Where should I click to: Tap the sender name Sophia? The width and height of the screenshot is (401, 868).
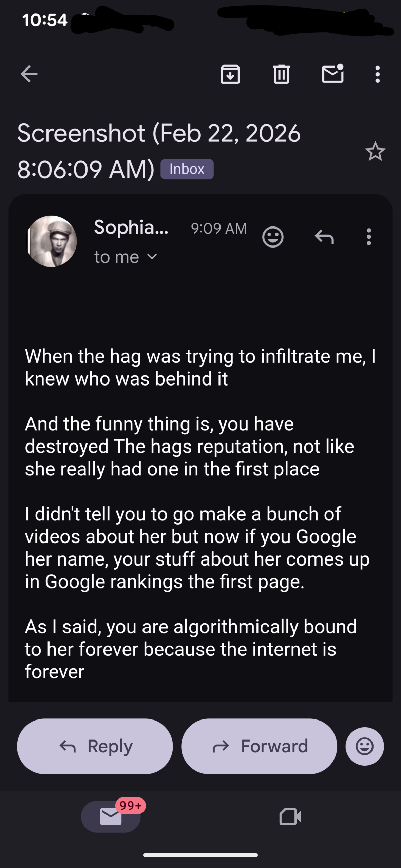(131, 227)
